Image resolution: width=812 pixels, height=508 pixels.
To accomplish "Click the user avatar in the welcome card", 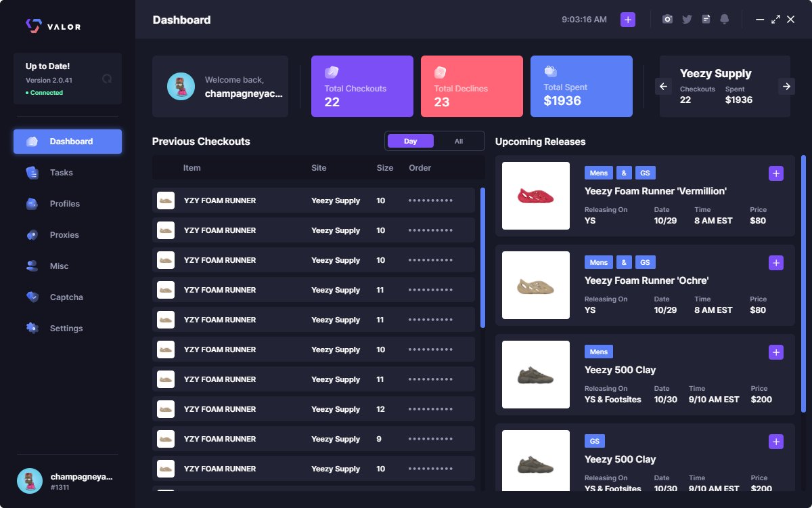I will [181, 87].
